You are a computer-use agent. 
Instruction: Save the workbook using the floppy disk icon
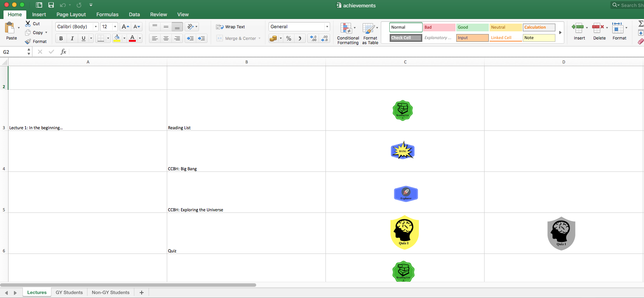pyautogui.click(x=51, y=5)
